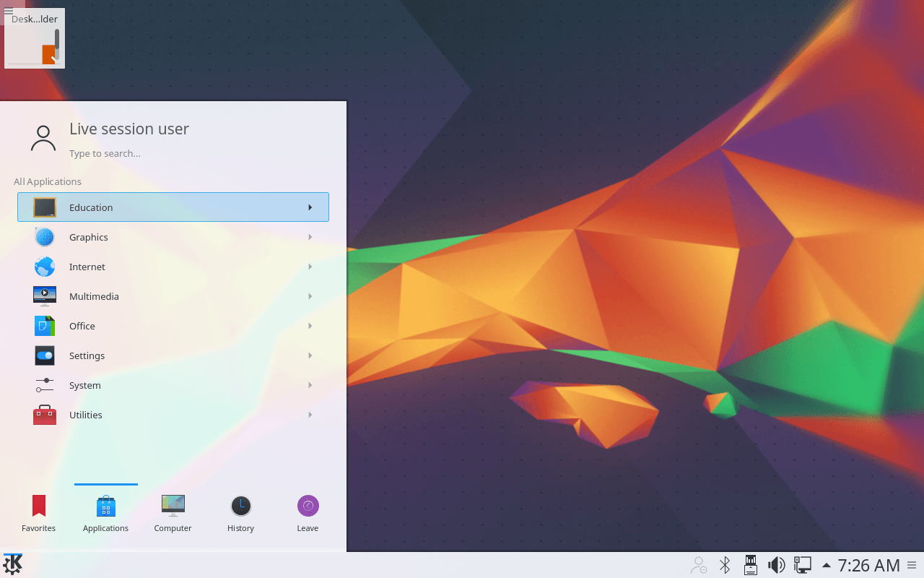Click the All Applications breadcrumb
This screenshot has width=924, height=578.
click(x=48, y=181)
